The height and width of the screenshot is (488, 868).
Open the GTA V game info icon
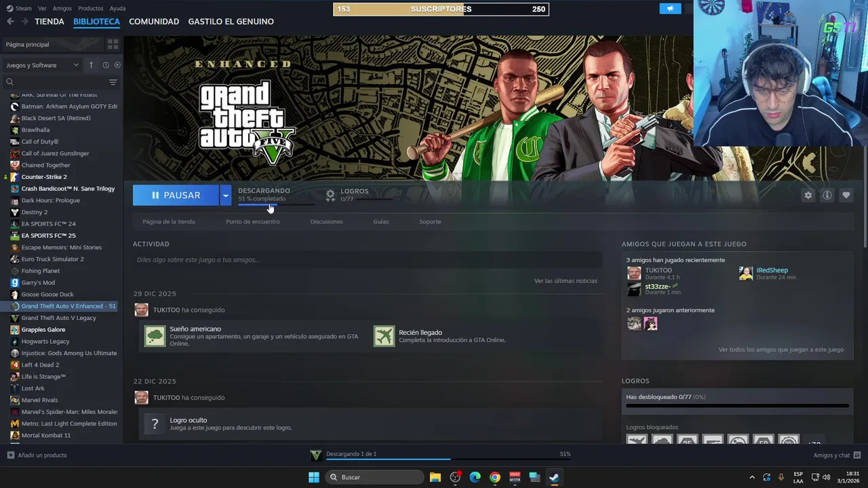[x=827, y=195]
